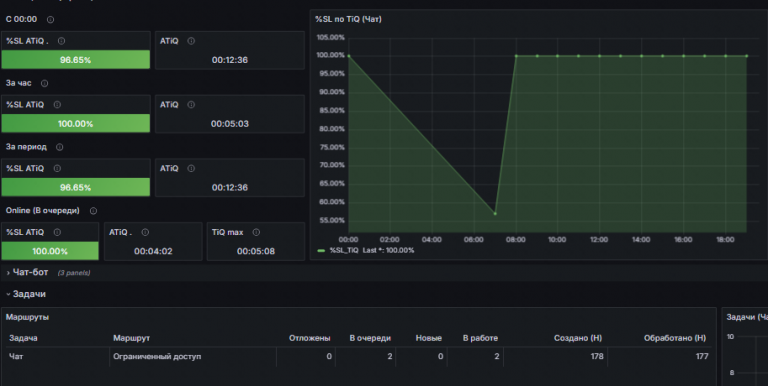Open the "Маршруты" table panel title menu

click(27, 317)
